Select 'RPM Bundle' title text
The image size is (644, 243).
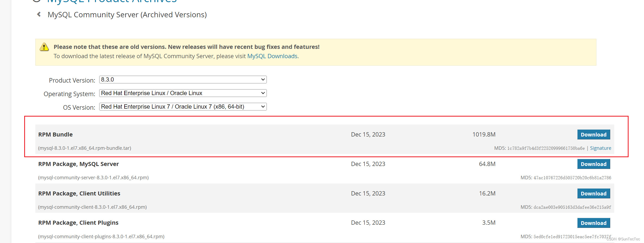[55, 135]
